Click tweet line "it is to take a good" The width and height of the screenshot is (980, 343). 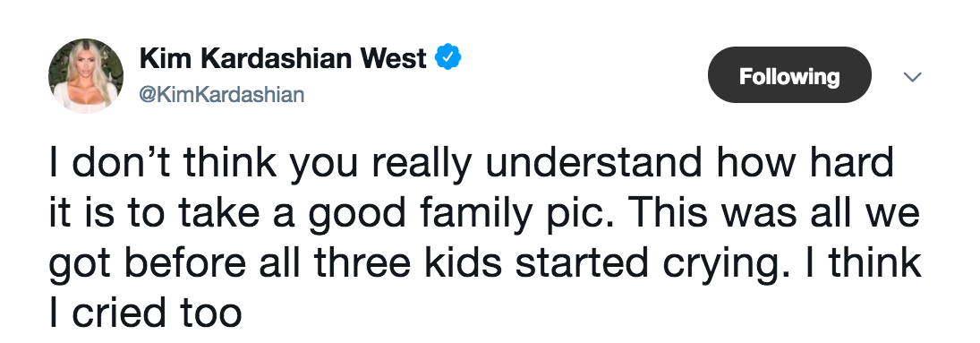coord(484,214)
